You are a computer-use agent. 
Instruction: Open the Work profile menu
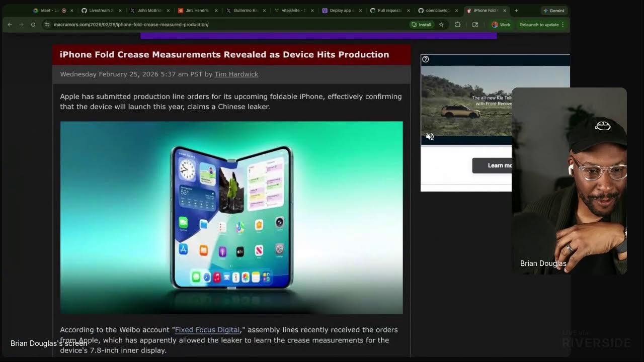501,25
